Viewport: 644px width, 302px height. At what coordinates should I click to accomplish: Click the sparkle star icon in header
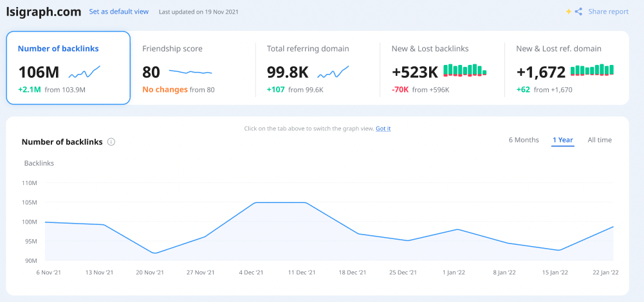[568, 12]
